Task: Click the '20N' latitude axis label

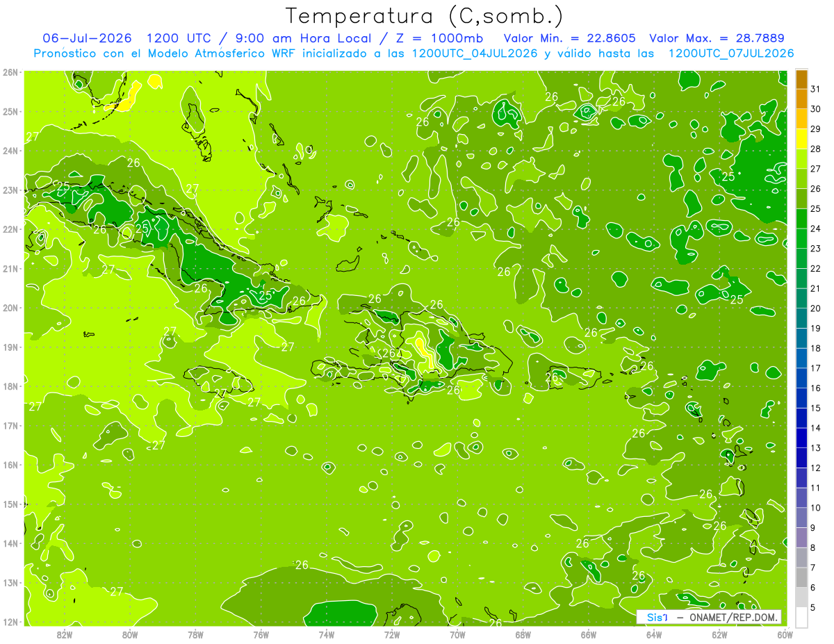Action: (x=10, y=308)
